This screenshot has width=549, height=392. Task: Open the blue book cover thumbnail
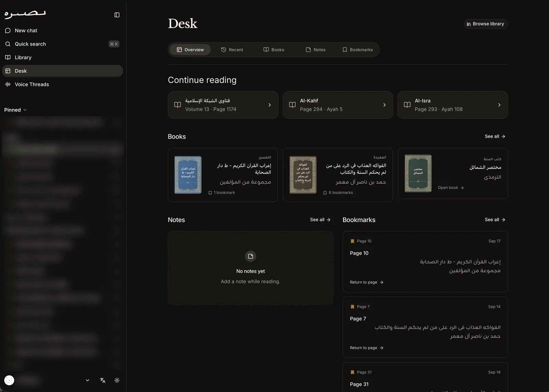pos(188,175)
